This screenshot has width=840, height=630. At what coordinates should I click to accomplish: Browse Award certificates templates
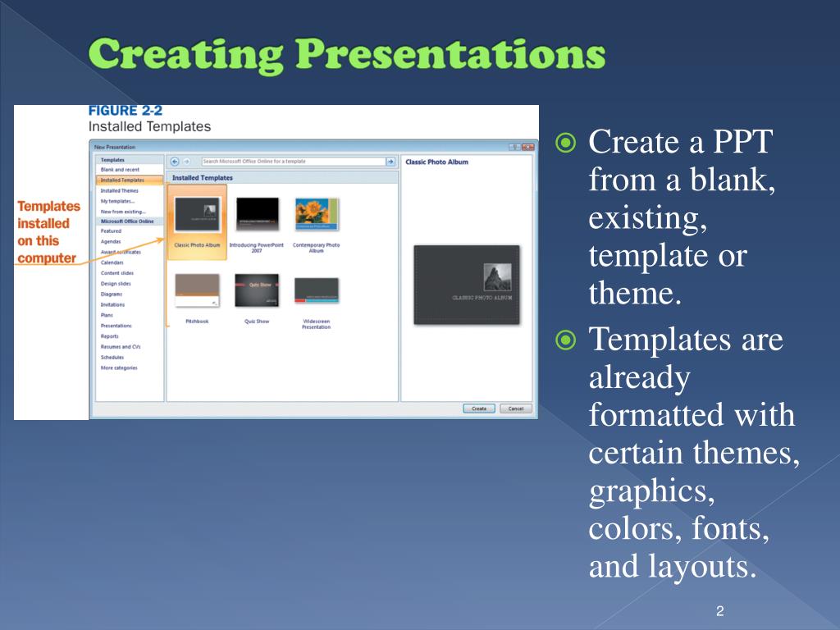(121, 252)
